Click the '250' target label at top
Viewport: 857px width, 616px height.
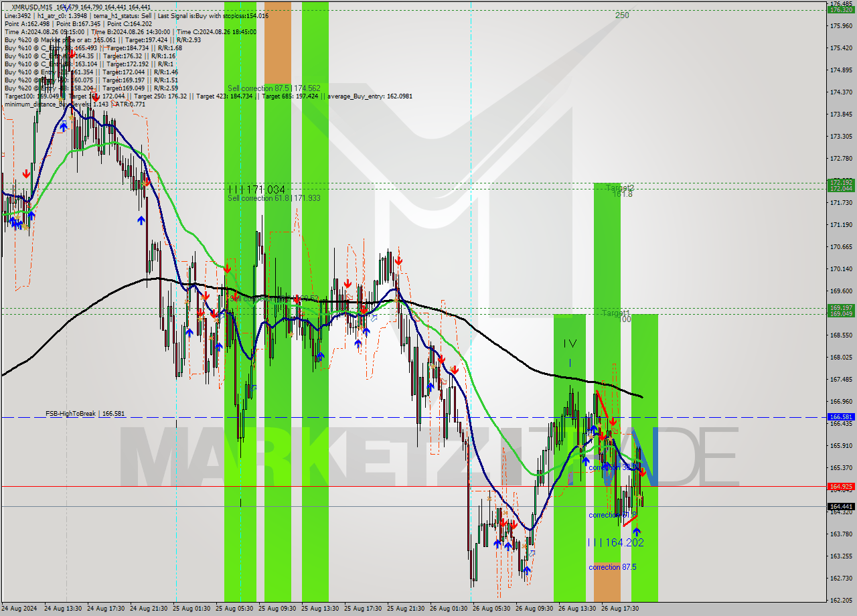point(622,15)
